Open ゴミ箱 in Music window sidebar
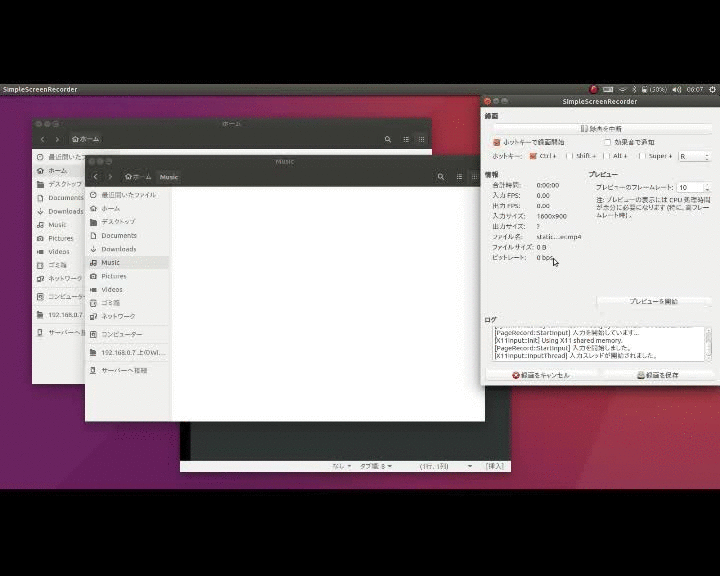Image resolution: width=720 pixels, height=576 pixels. (x=127, y=303)
